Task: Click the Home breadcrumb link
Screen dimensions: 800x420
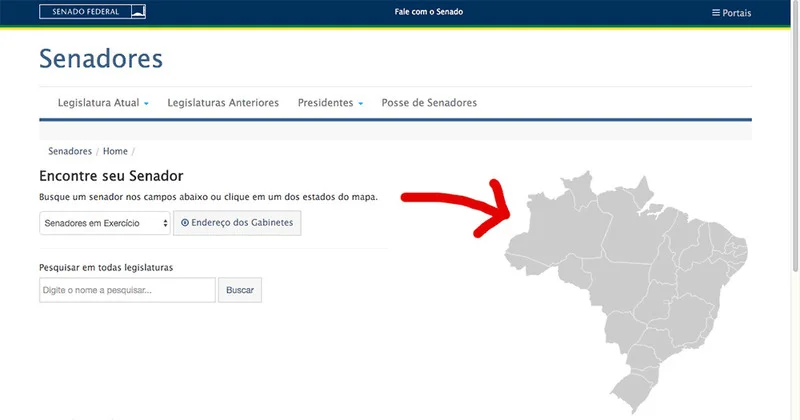Action: (115, 151)
